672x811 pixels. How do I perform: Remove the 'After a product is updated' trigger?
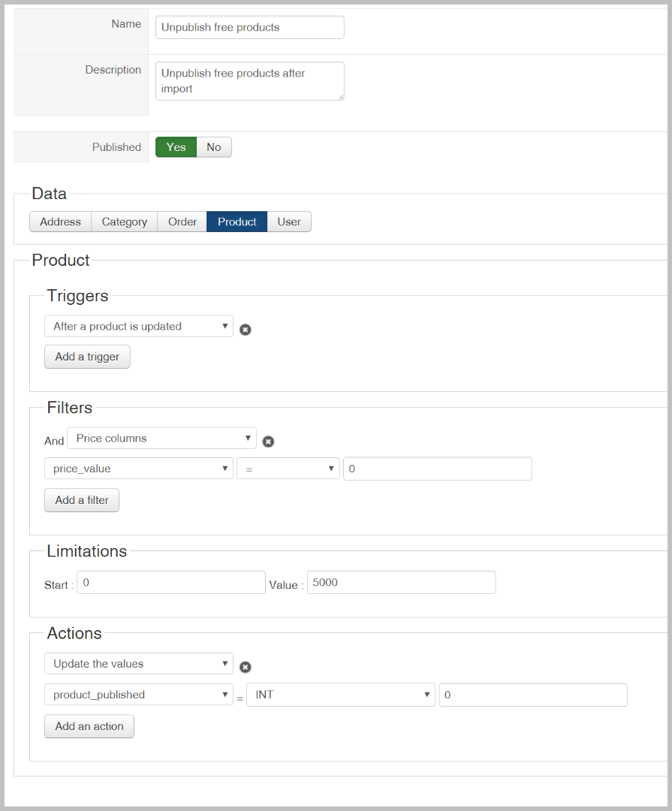245,329
